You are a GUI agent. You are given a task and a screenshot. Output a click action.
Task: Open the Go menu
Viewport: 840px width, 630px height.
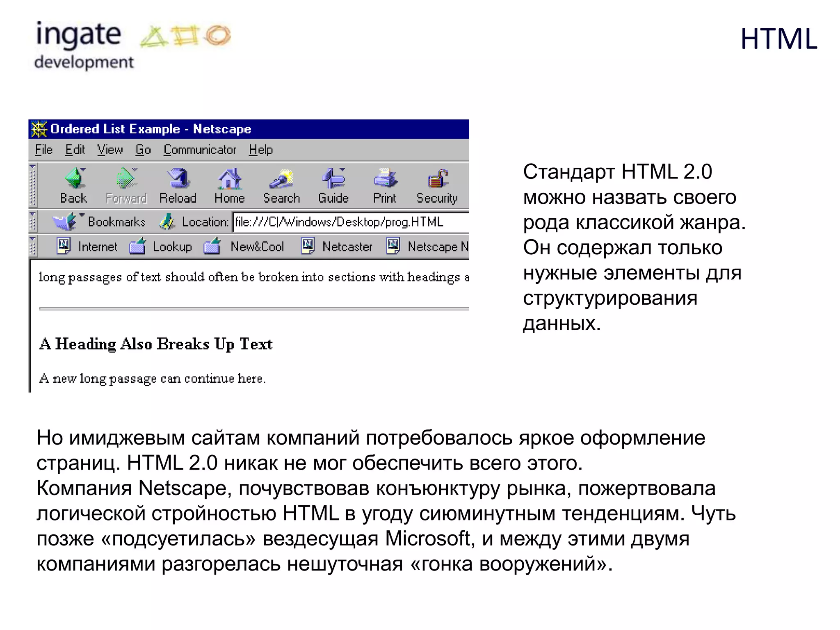pos(143,150)
